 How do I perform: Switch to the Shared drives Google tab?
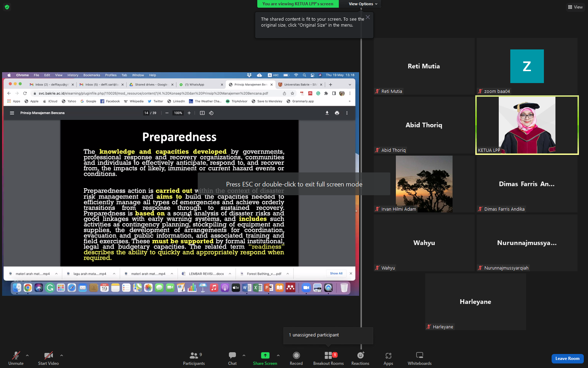151,84
